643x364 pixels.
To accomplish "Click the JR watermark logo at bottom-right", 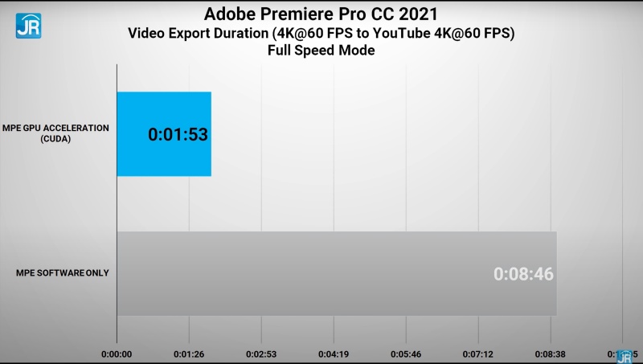I will pyautogui.click(x=625, y=355).
